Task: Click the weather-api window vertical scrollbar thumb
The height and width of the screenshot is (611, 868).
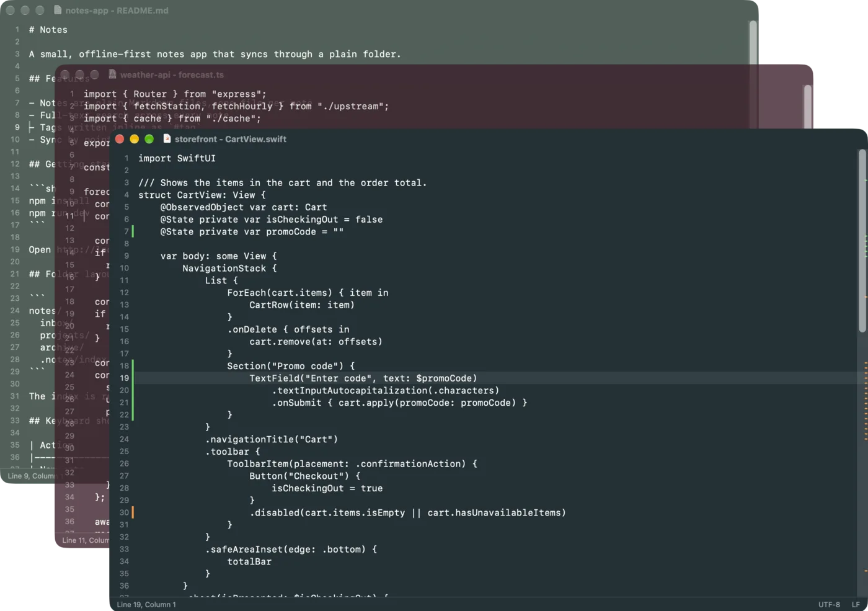Action: [x=807, y=107]
